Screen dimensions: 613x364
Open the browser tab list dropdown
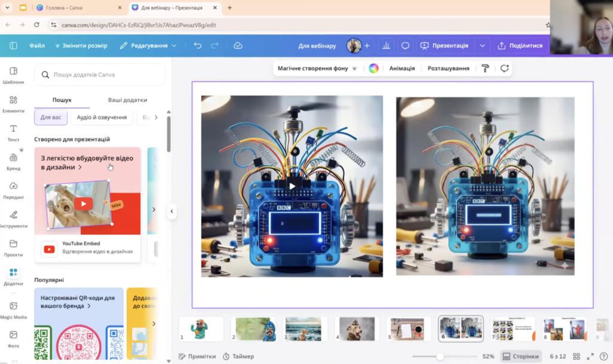point(7,7)
